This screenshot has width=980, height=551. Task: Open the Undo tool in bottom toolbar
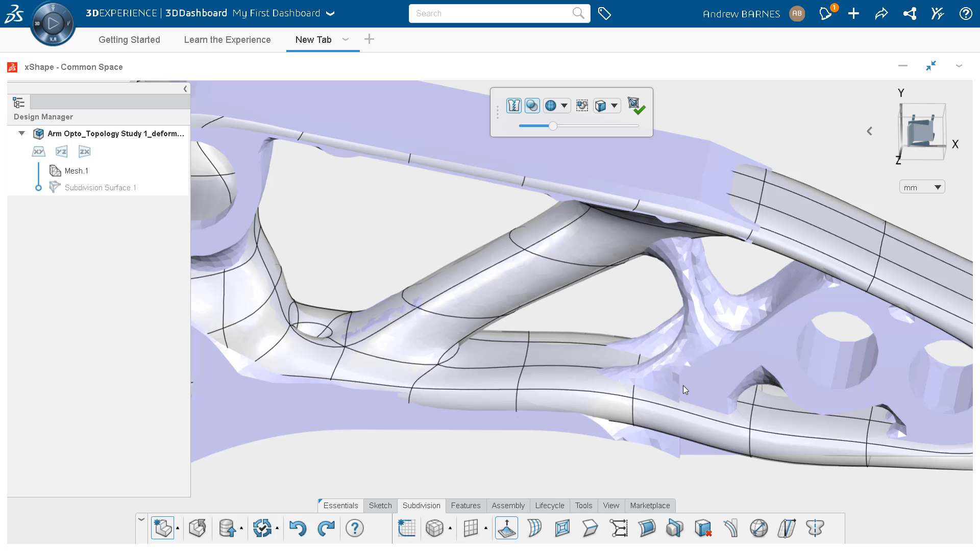[x=298, y=528]
